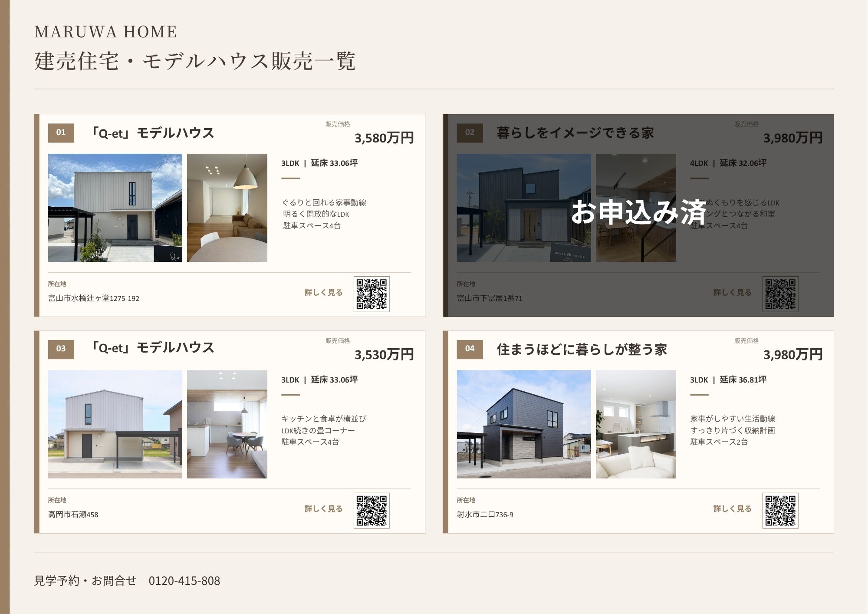
Task: Select the MARUWA HOME heading
Action: click(x=105, y=32)
